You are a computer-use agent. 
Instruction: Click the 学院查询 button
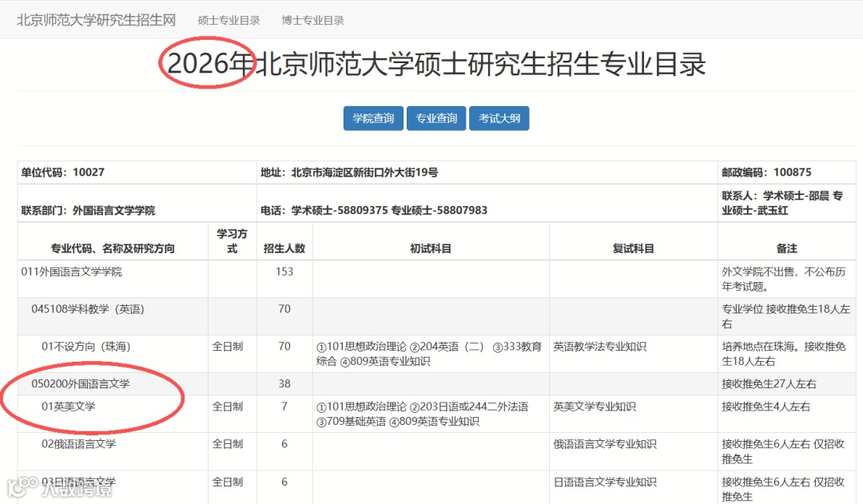click(x=373, y=118)
